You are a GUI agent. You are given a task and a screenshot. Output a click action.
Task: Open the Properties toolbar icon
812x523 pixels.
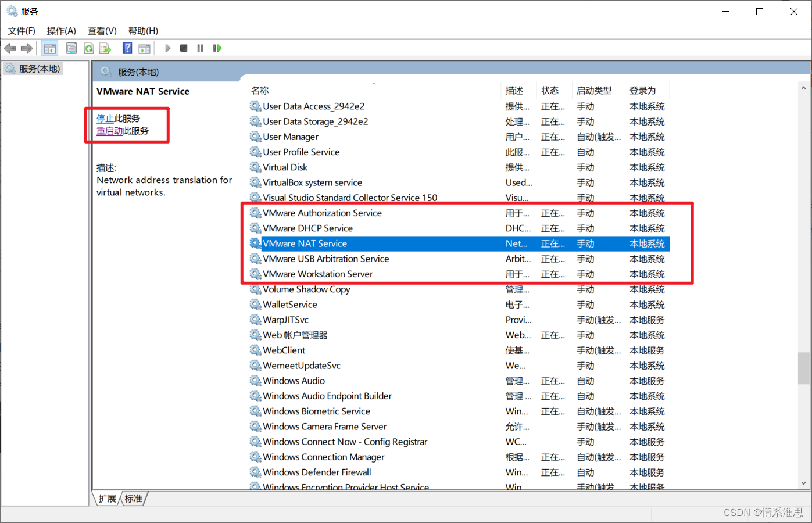(71, 48)
